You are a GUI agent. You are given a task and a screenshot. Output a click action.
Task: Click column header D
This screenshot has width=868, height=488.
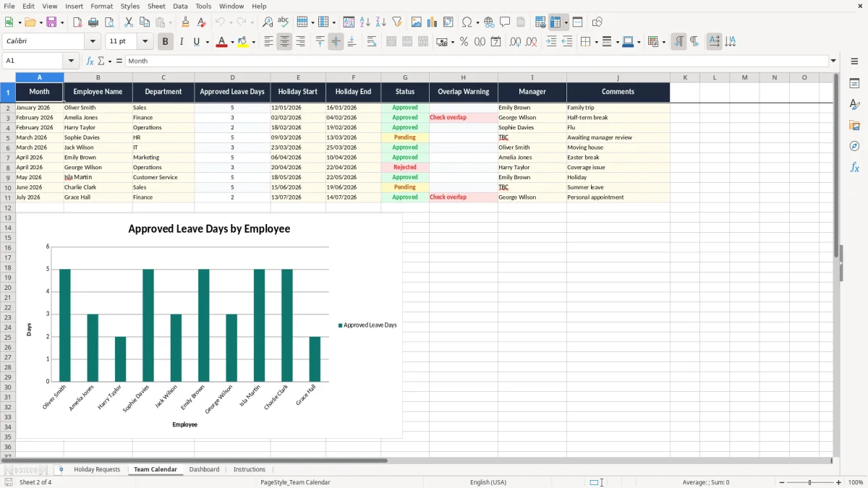(x=232, y=77)
